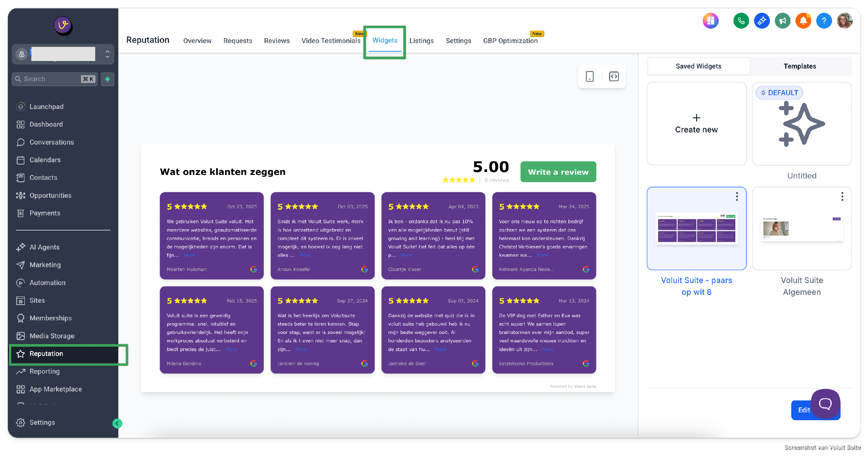Open the AI Agents sidebar item

point(44,247)
